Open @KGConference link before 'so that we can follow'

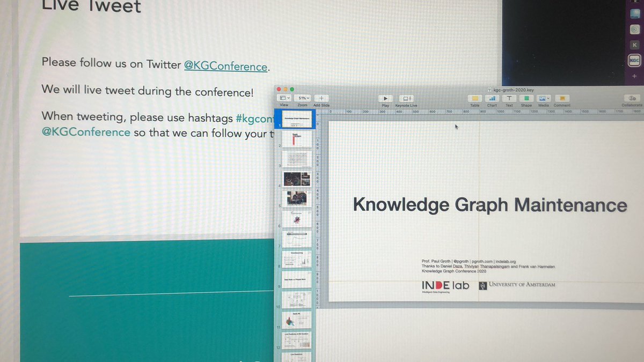(86, 132)
